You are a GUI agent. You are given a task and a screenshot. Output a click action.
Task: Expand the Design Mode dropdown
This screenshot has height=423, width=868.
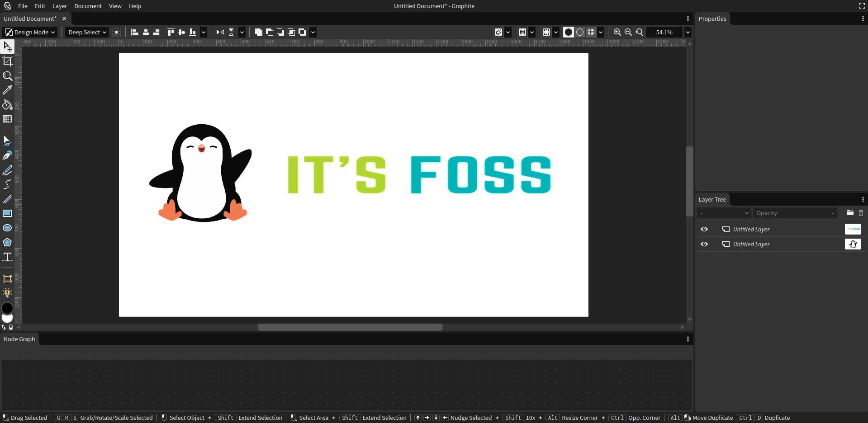(30, 32)
